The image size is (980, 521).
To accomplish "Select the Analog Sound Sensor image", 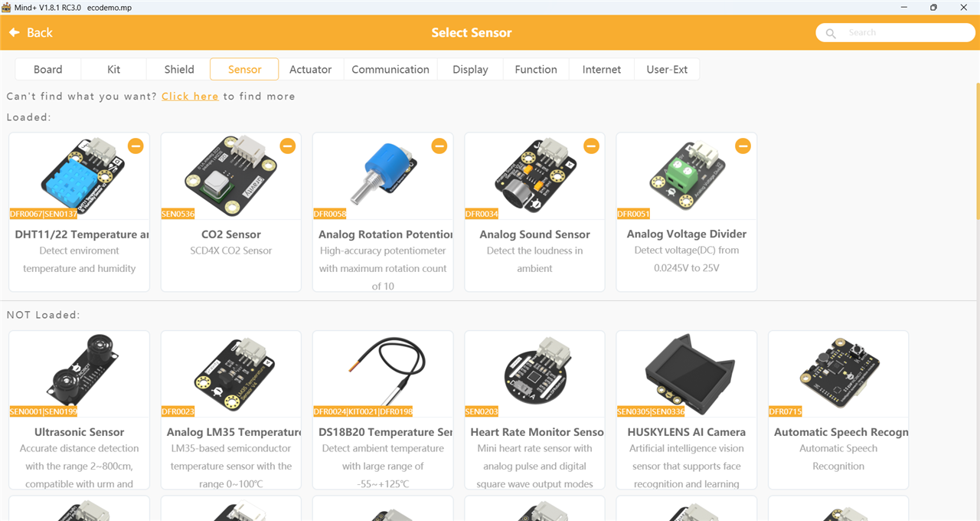I will 534,175.
